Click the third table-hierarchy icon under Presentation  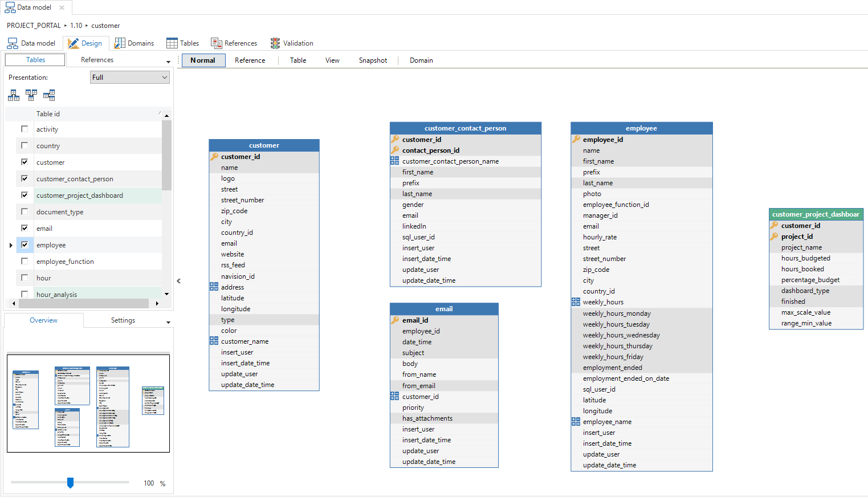click(49, 95)
